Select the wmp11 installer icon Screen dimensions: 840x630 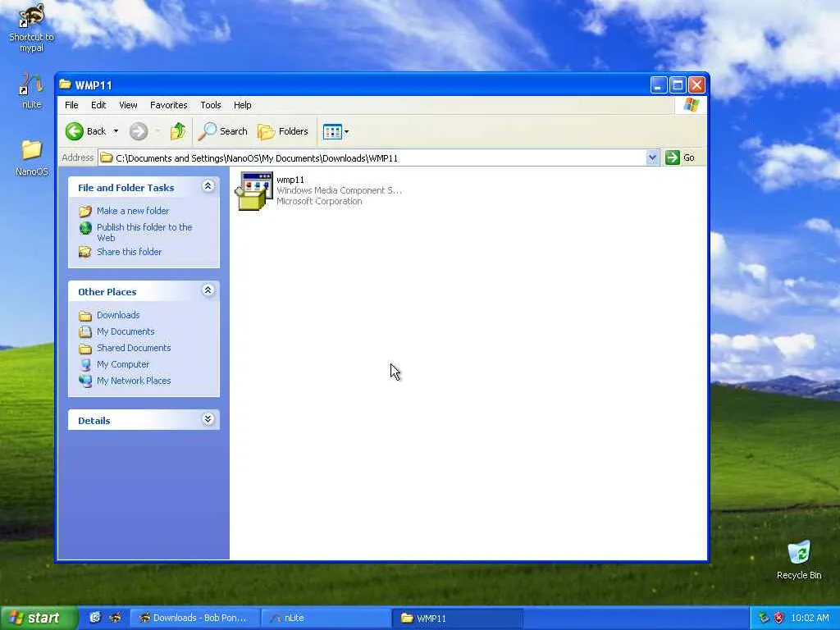pos(254,190)
